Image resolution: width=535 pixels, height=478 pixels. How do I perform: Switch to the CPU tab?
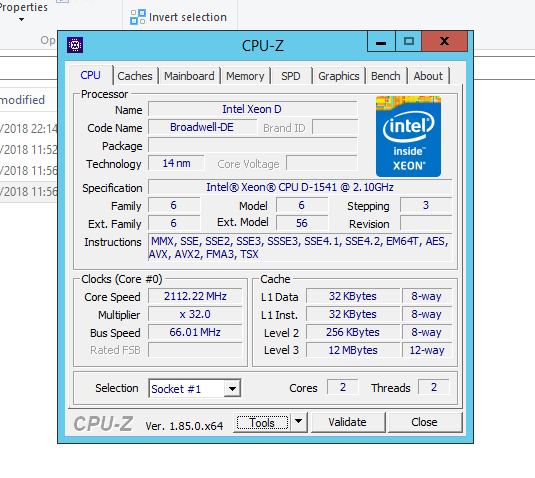(90, 75)
